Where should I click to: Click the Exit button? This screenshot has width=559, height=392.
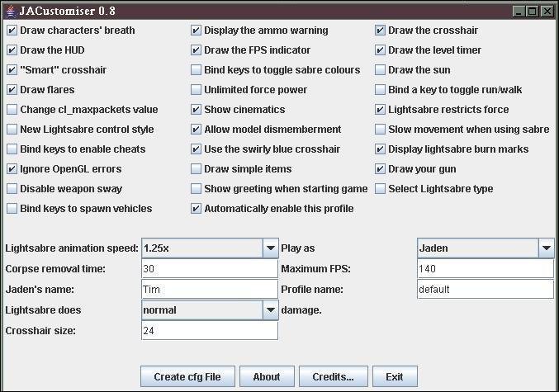point(394,376)
